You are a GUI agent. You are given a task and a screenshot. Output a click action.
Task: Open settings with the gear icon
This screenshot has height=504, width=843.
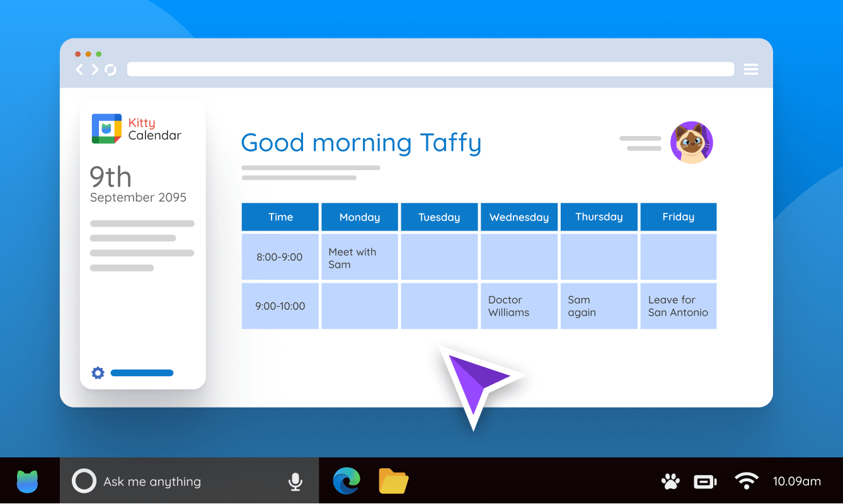98,373
